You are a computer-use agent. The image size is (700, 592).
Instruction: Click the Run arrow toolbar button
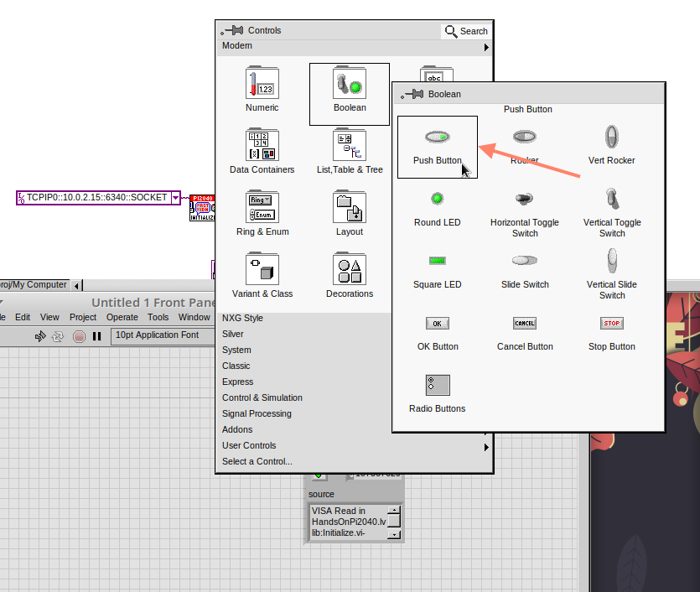click(x=40, y=336)
